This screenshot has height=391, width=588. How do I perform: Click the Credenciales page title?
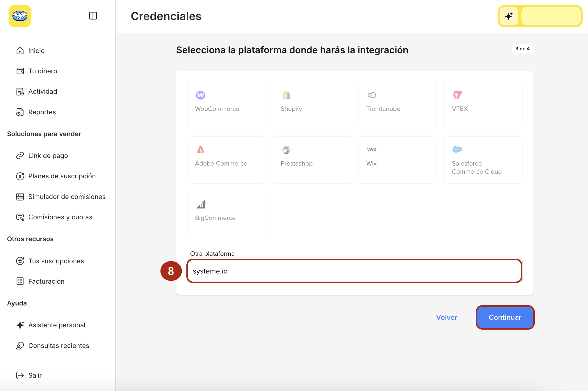[166, 16]
